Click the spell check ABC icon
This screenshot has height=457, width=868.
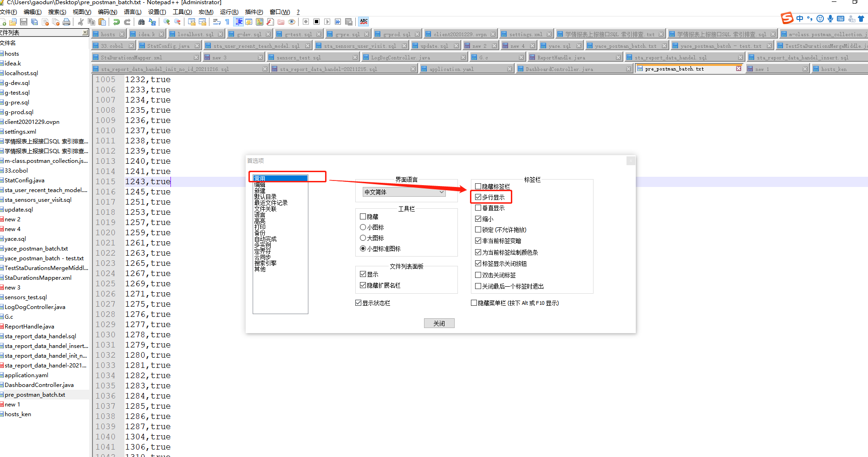tap(364, 21)
